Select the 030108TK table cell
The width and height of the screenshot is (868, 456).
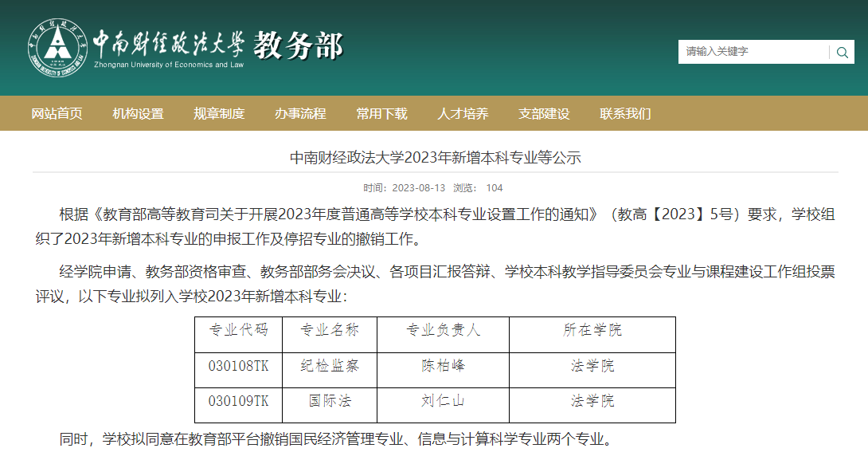(239, 366)
